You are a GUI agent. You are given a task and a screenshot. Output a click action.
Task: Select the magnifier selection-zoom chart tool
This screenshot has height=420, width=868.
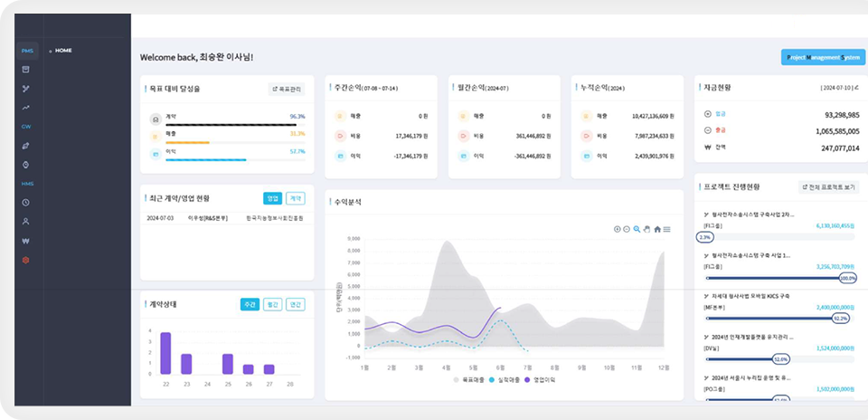pyautogui.click(x=637, y=229)
